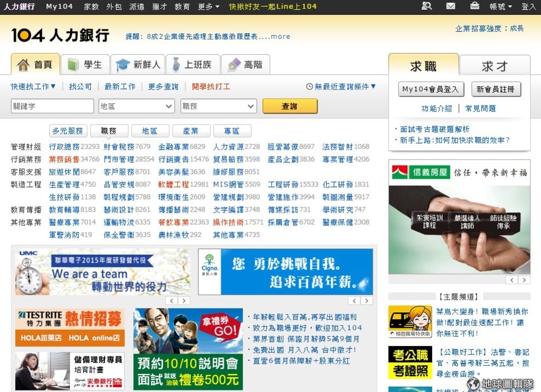Viewport: 541px width, 392px height.
Task: Open 找公司 link
Action: tap(80, 86)
